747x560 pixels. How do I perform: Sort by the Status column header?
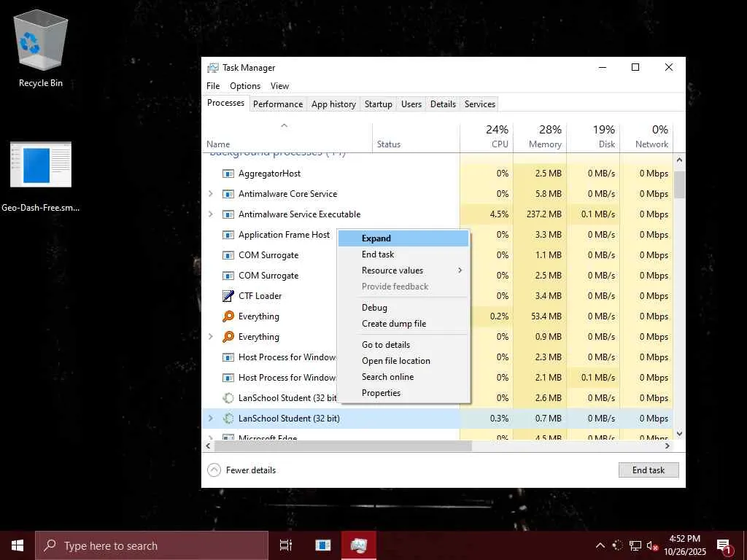(416, 136)
